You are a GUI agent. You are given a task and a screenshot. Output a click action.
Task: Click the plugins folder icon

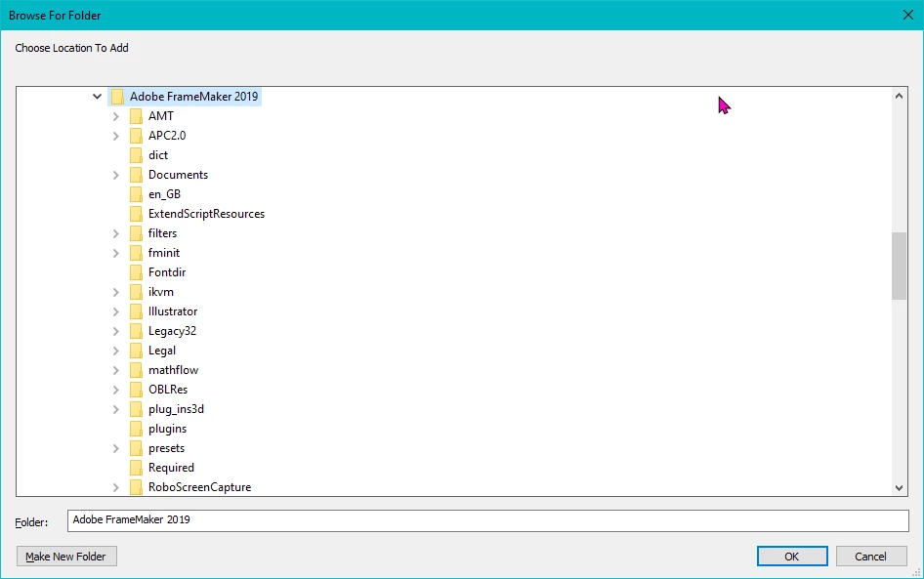tap(136, 429)
